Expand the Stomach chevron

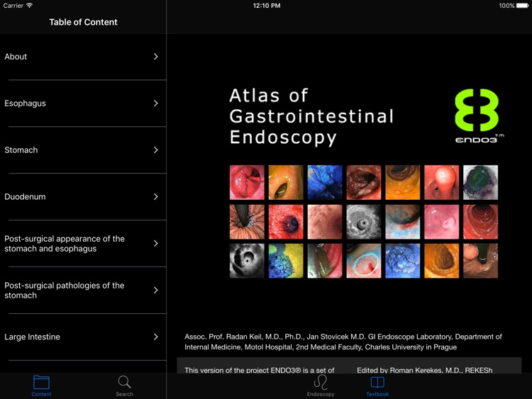[x=156, y=150]
